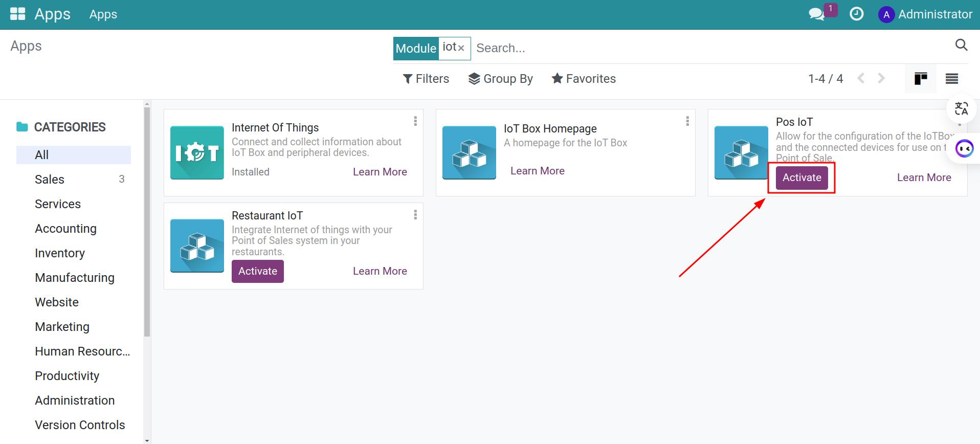This screenshot has width=980, height=444.
Task: Select the Marketing category
Action: (x=74, y=327)
